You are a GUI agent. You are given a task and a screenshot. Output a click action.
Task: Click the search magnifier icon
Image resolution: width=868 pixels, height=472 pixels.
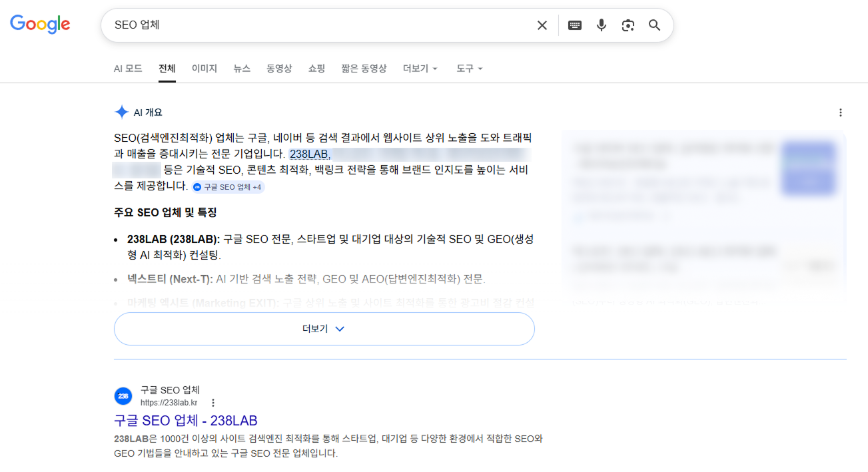click(x=653, y=25)
